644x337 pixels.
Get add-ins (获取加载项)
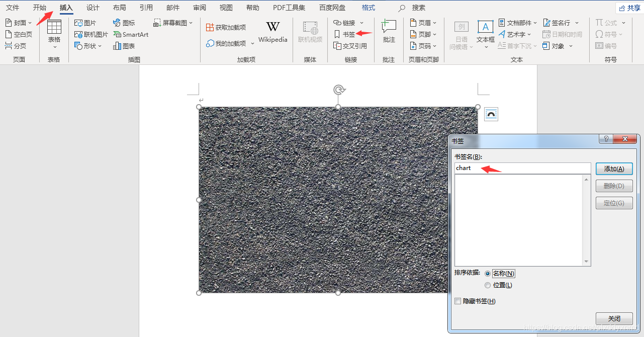[226, 27]
